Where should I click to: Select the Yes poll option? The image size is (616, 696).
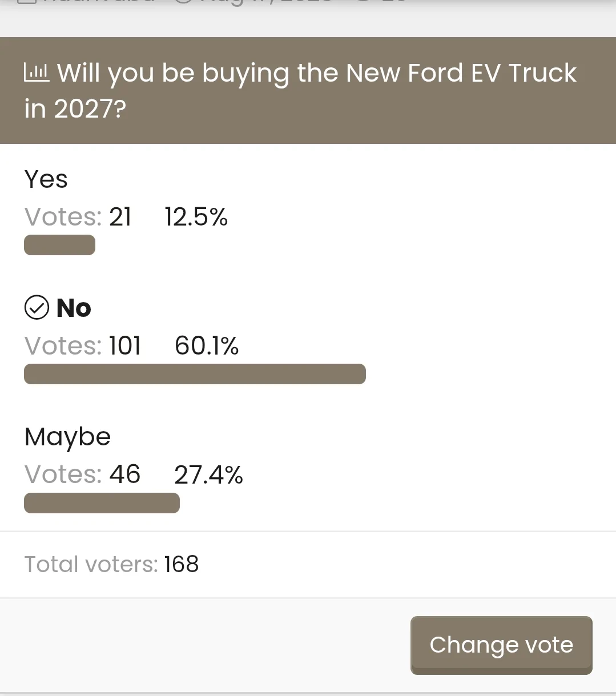point(46,179)
